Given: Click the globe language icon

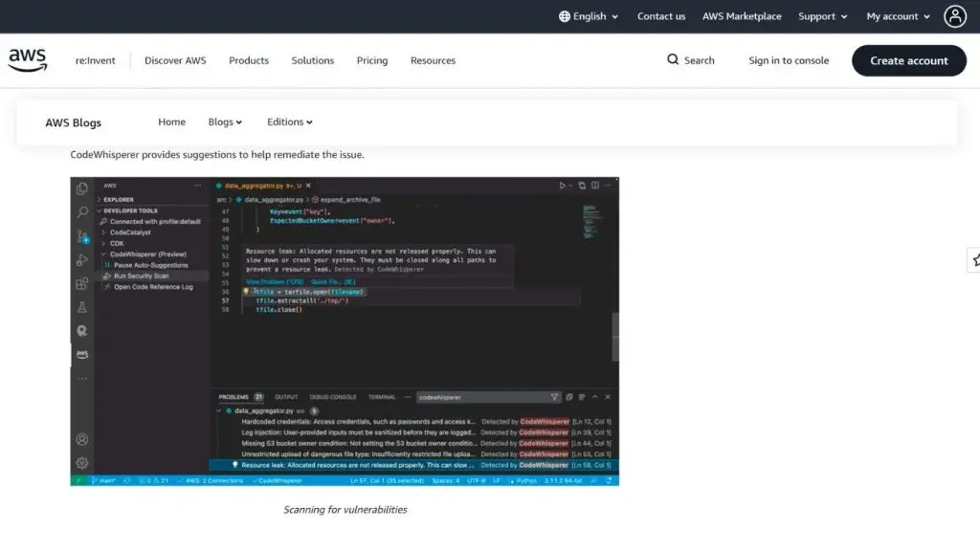Looking at the screenshot, I should coord(565,17).
